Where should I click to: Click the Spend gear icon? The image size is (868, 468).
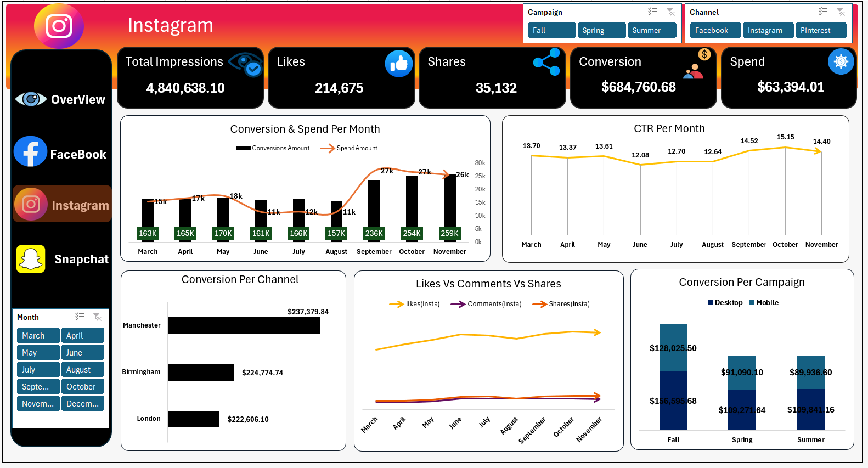pos(841,61)
